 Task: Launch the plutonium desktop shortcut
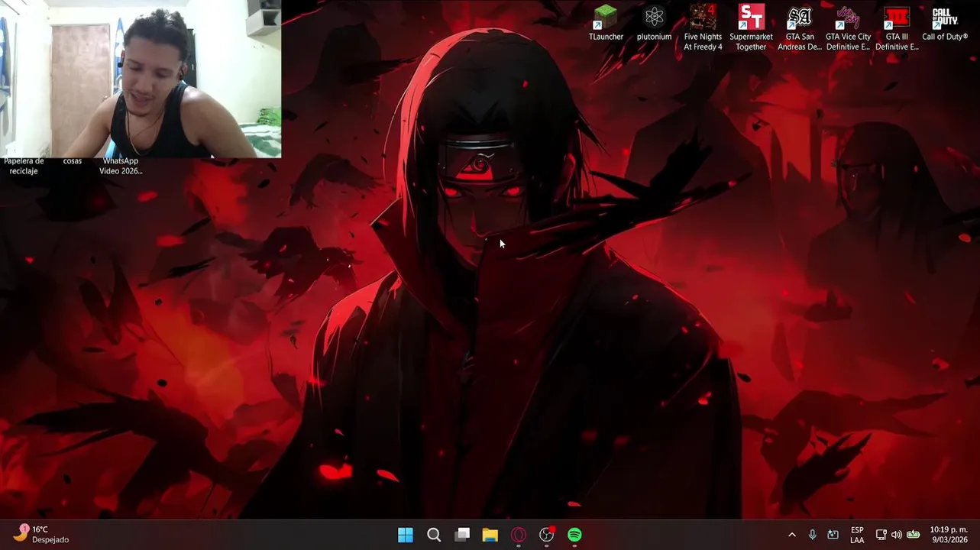pos(654,23)
